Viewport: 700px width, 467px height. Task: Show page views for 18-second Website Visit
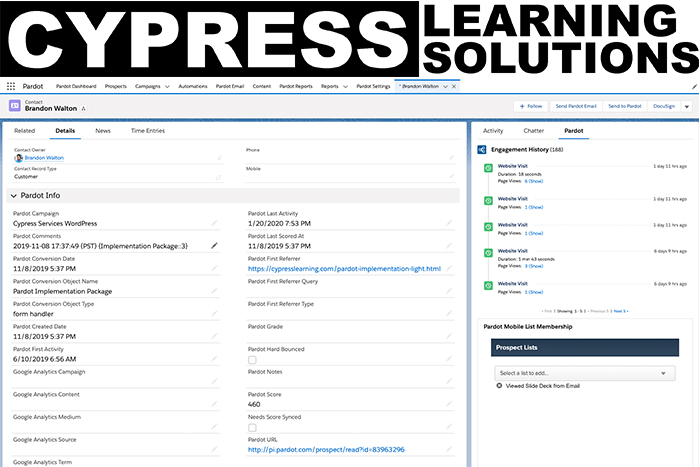click(534, 181)
